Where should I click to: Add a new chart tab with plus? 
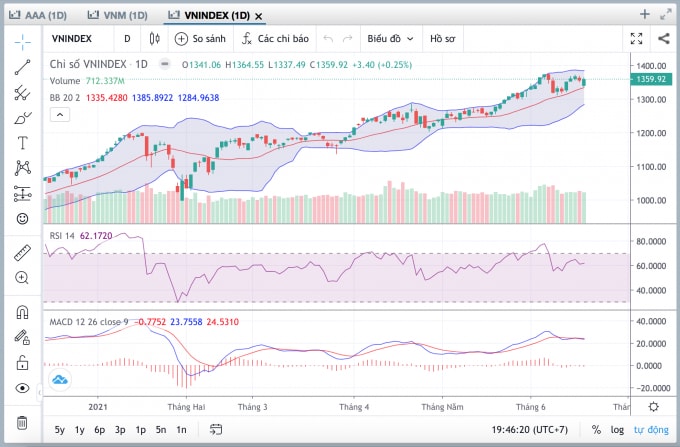(x=645, y=14)
